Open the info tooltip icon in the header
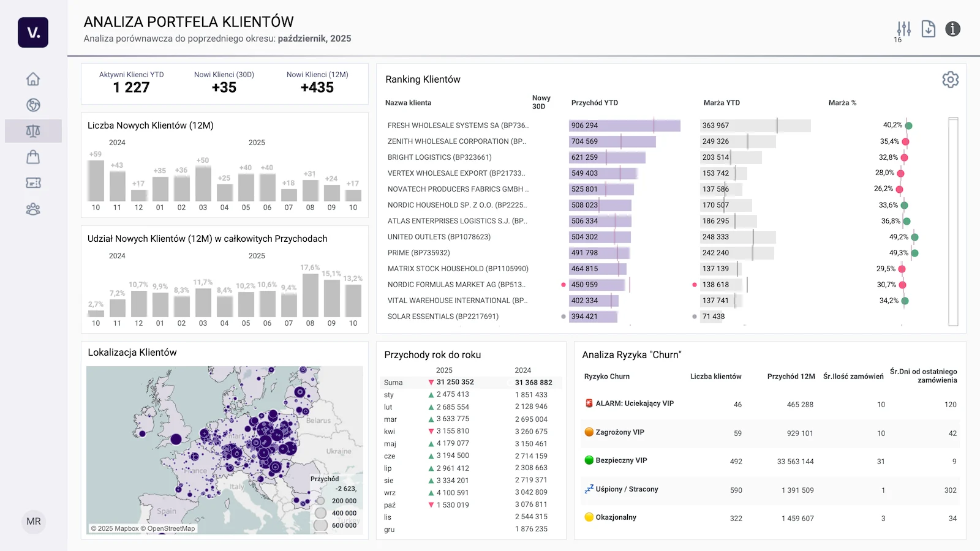This screenshot has width=980, height=551. (953, 29)
